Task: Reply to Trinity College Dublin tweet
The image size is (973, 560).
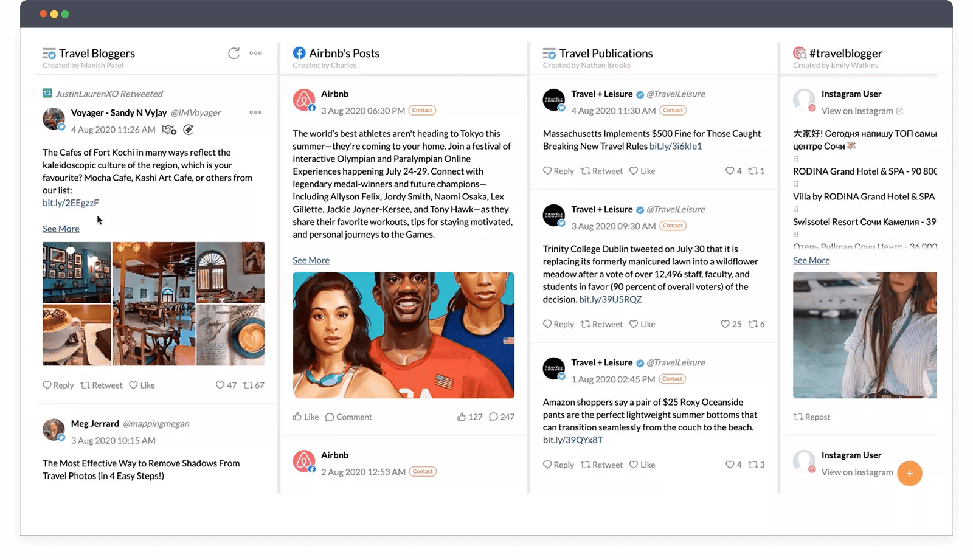Action: click(558, 325)
